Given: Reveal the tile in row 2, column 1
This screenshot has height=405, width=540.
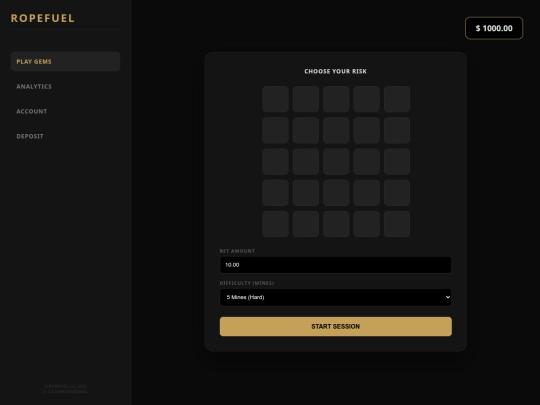Looking at the screenshot, I should click(276, 130).
